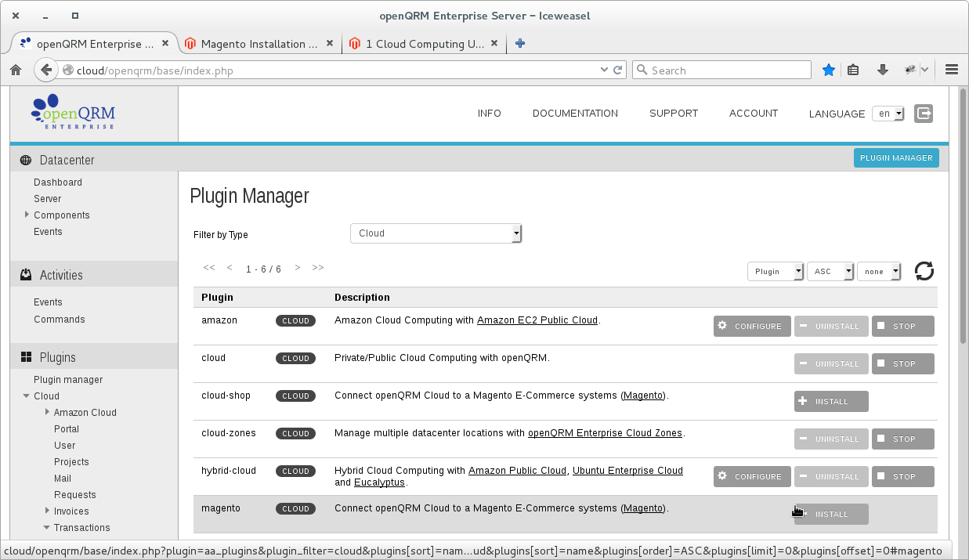Open Portal under Cloud
The height and width of the screenshot is (560, 969).
pos(67,429)
